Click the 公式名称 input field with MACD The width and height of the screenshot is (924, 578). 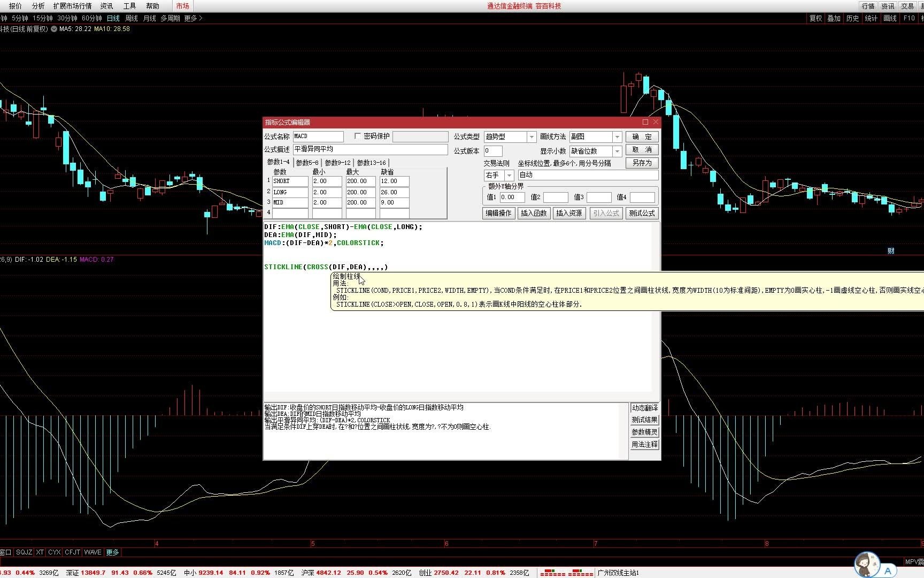pyautogui.click(x=318, y=136)
